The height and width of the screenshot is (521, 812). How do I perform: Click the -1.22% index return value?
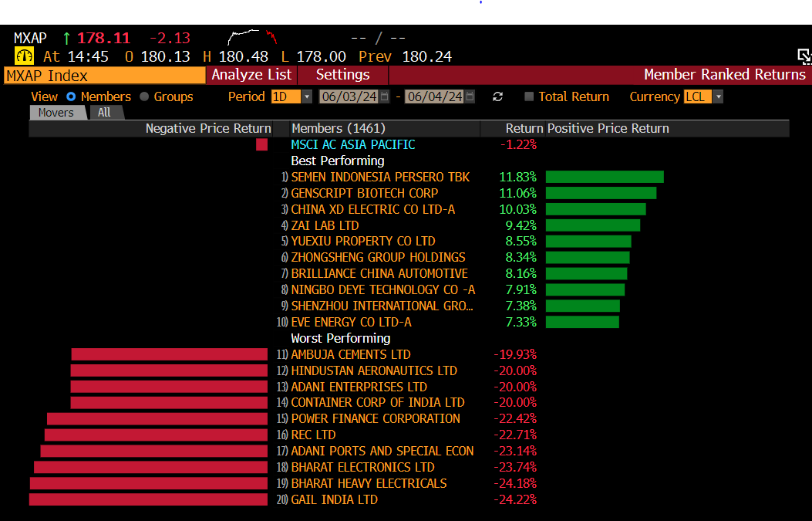[x=518, y=144]
